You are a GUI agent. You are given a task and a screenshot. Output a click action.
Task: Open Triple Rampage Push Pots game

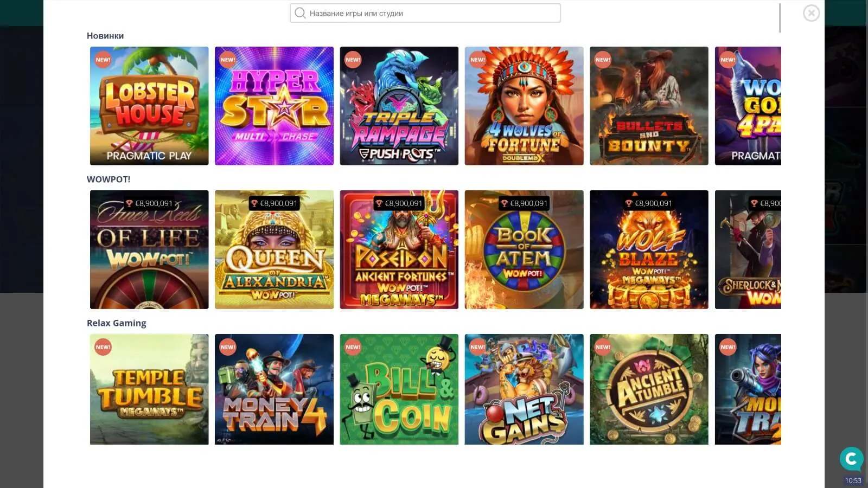399,106
